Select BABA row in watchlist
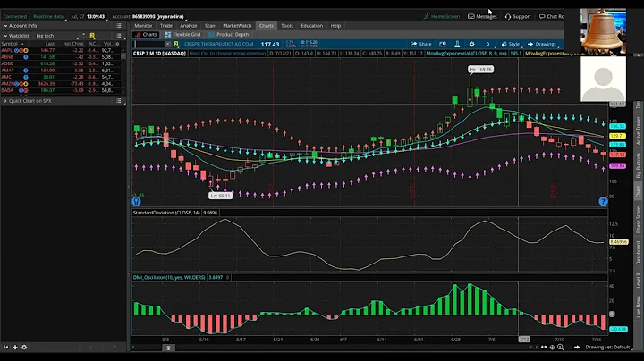This screenshot has width=644, height=361. 61,90
